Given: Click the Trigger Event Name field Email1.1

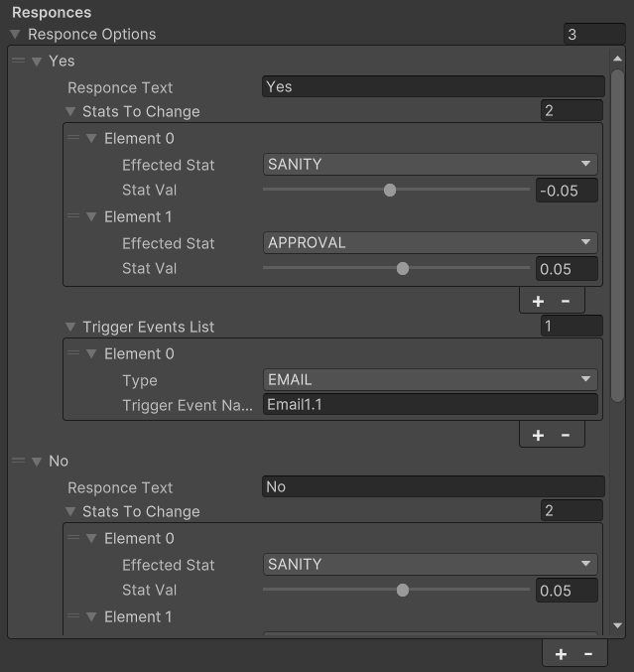Looking at the screenshot, I should tap(430, 405).
